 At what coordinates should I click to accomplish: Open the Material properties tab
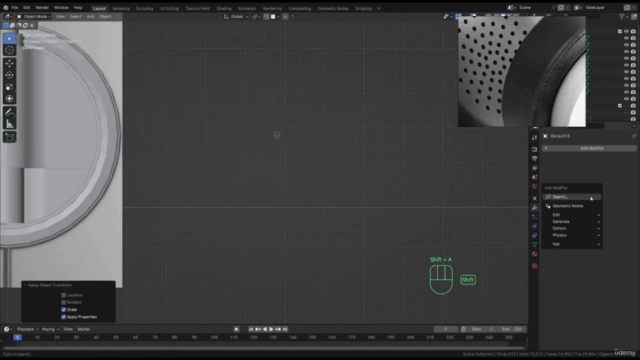point(535,254)
